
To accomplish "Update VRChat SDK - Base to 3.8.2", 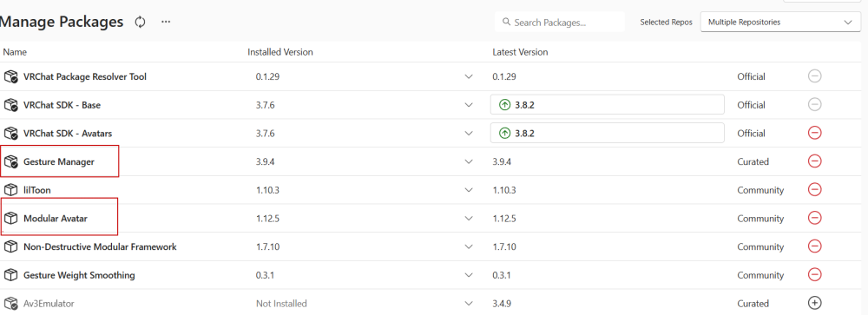I will (x=608, y=104).
